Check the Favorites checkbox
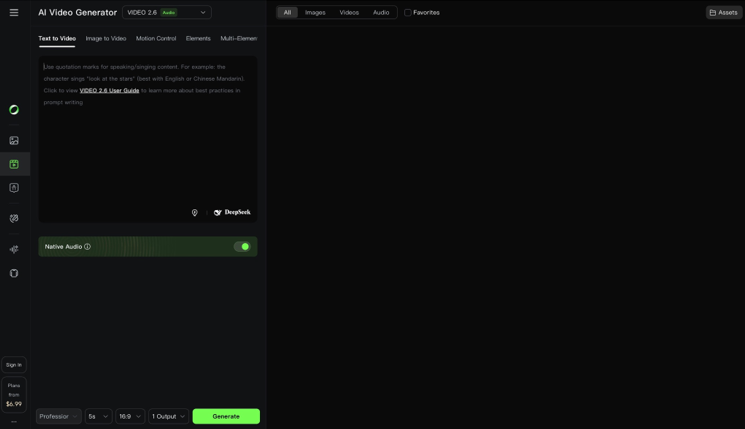The width and height of the screenshot is (745, 429). click(x=408, y=13)
